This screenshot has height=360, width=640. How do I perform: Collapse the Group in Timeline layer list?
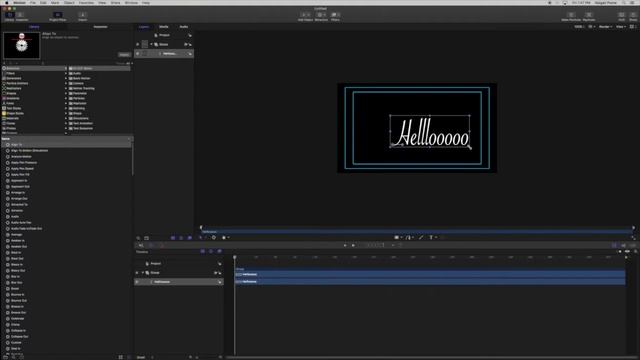[142, 273]
